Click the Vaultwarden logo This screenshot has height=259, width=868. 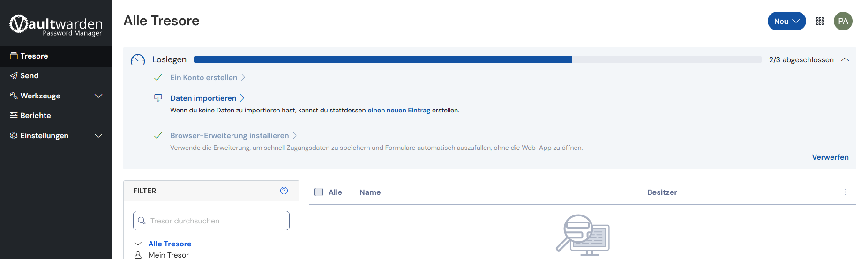(x=56, y=24)
